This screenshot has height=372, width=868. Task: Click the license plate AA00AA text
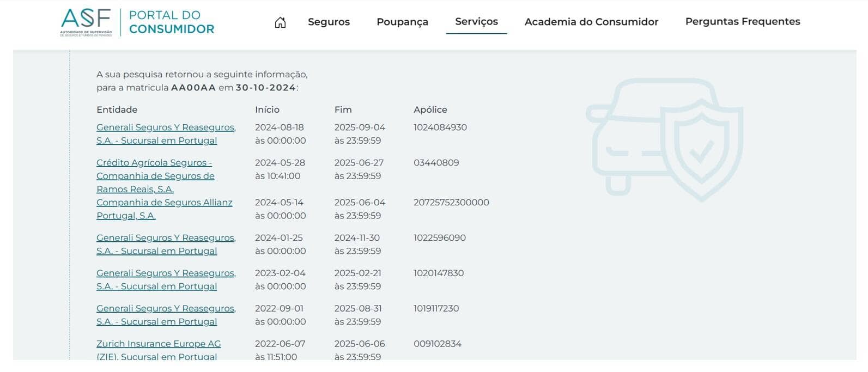[193, 88]
